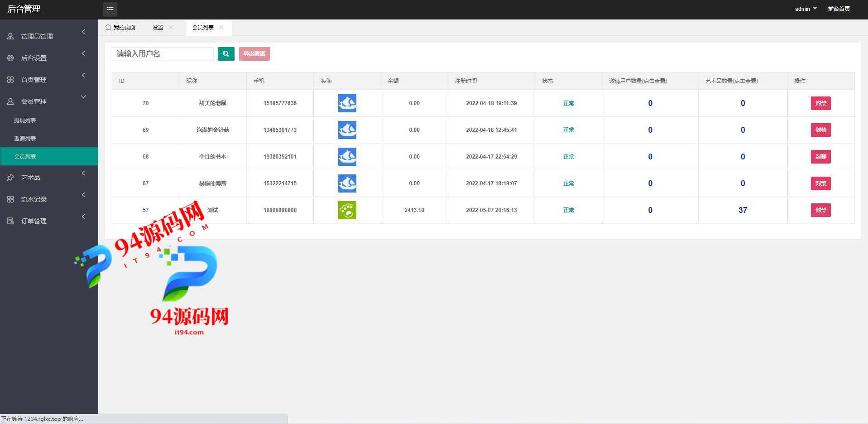The width and height of the screenshot is (868, 424).
Task: Click the home icon in 我的桌面 tab
Action: pos(108,27)
